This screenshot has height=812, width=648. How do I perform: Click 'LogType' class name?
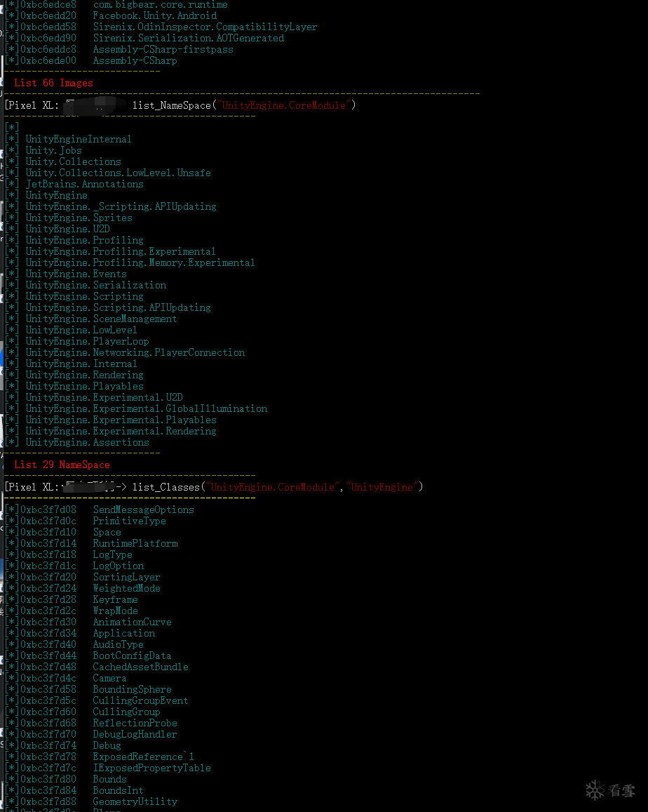[x=113, y=554]
